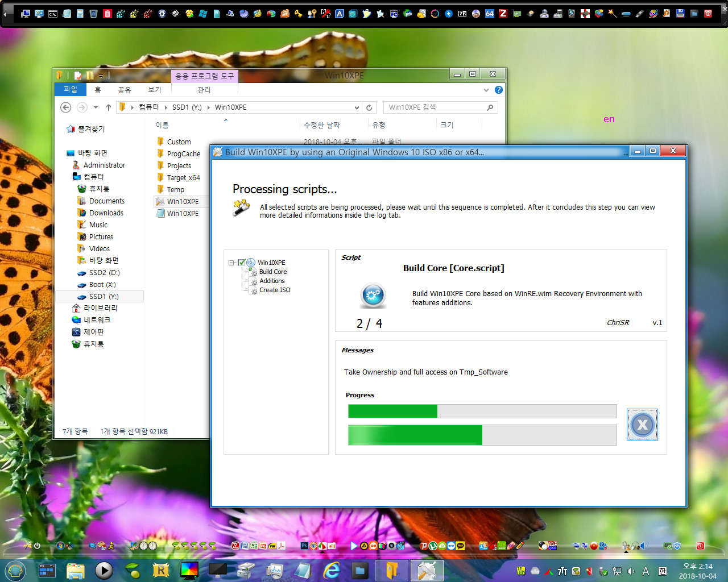This screenshot has width=728, height=582.
Task: Select the Projects folder
Action: click(179, 166)
